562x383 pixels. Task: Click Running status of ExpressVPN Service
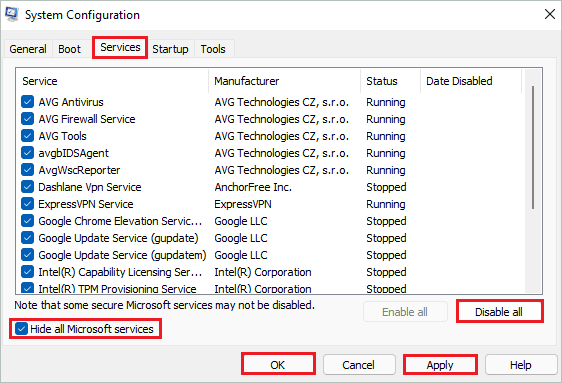tap(386, 204)
